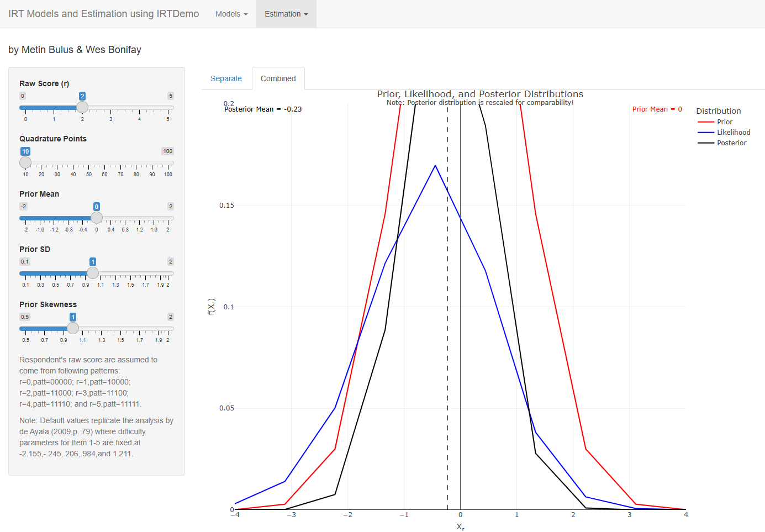765x532 pixels.
Task: Select the Combined tab
Action: pyautogui.click(x=278, y=78)
